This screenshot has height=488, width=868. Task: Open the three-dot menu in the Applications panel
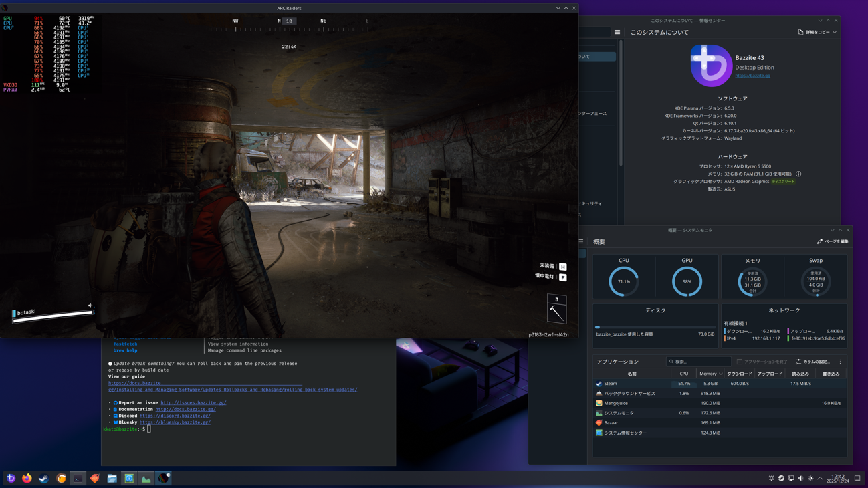point(841,362)
